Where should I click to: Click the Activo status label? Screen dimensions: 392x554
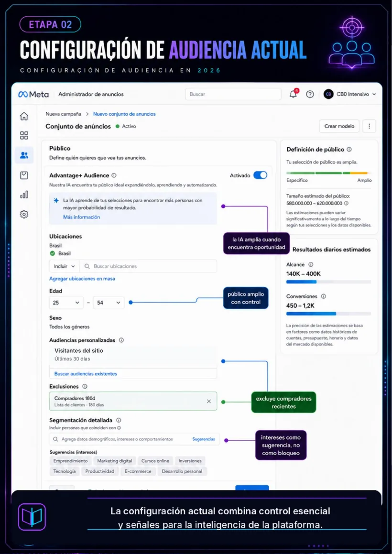[x=129, y=126]
